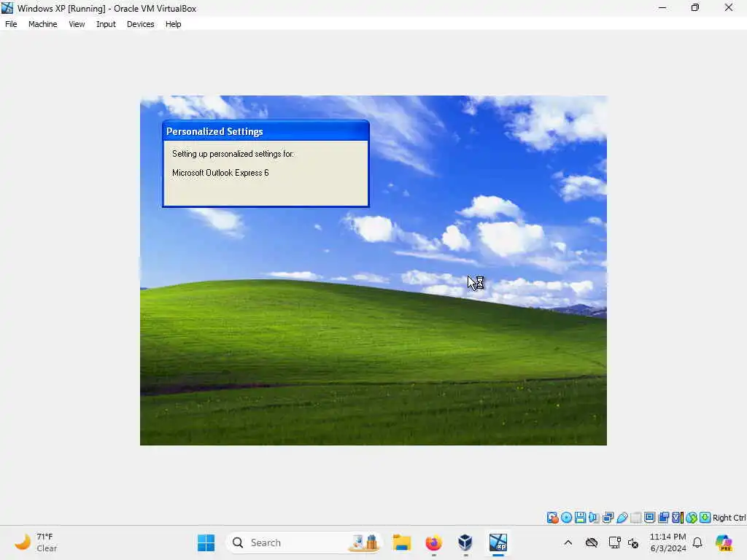Open the Devices menu
The width and height of the screenshot is (747, 560).
point(141,24)
